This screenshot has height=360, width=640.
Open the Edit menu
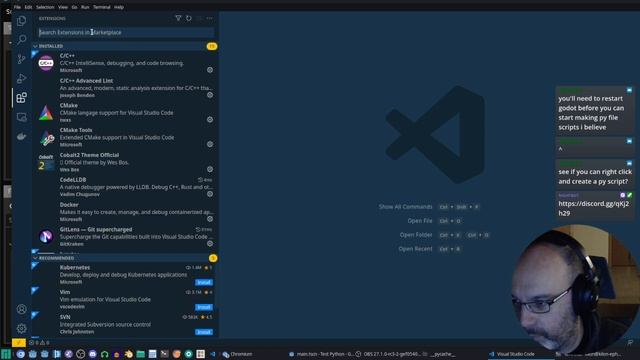28,7
